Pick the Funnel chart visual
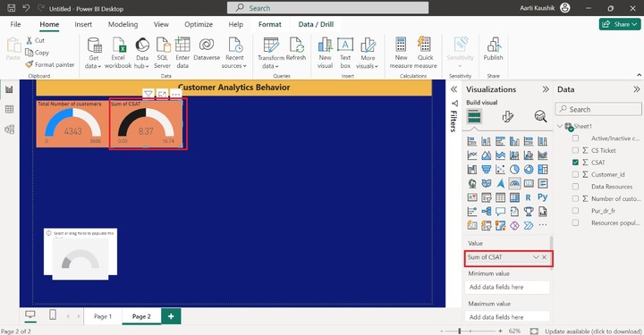The image size is (644, 335). [487, 170]
